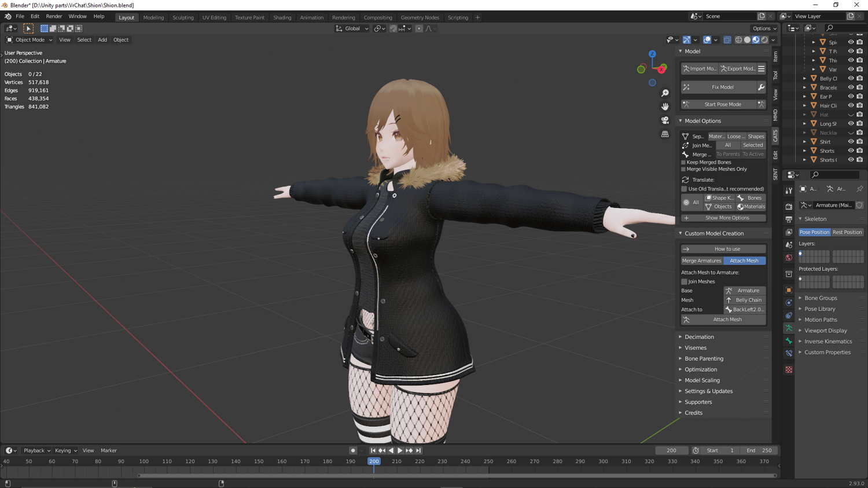Switch to the Sculpting workspace tab

pyautogui.click(x=183, y=17)
